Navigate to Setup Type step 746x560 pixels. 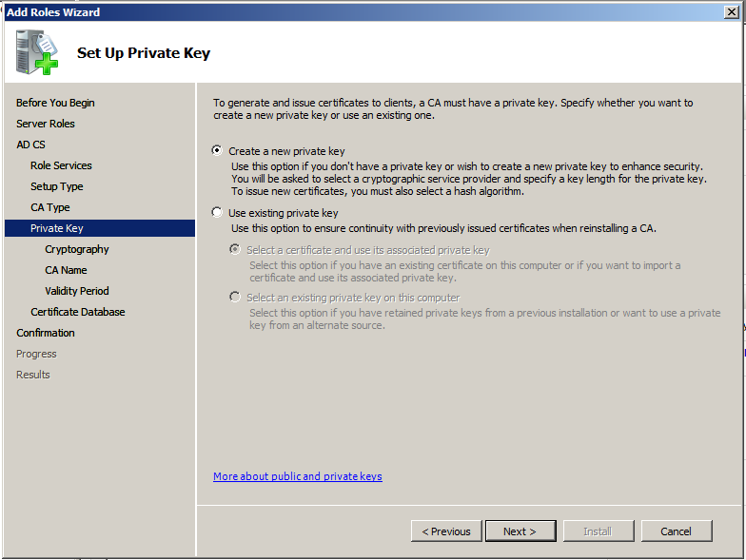point(57,186)
